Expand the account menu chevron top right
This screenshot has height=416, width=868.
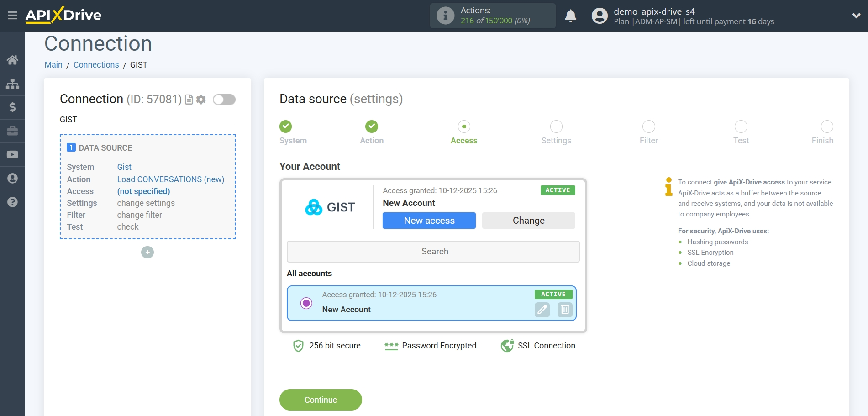point(855,15)
